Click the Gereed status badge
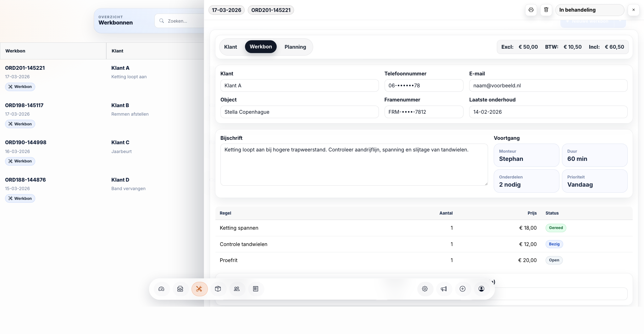This screenshot has width=644, height=334. tap(556, 228)
